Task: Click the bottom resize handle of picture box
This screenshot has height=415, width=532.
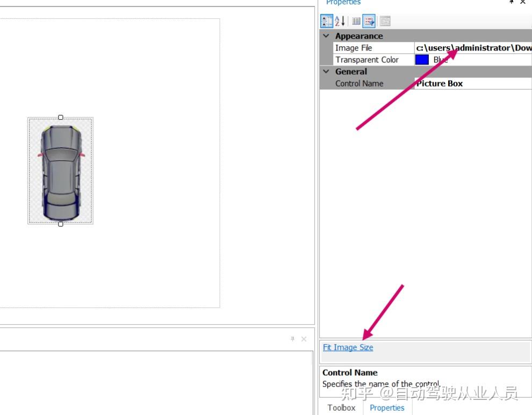Action: coord(60,224)
